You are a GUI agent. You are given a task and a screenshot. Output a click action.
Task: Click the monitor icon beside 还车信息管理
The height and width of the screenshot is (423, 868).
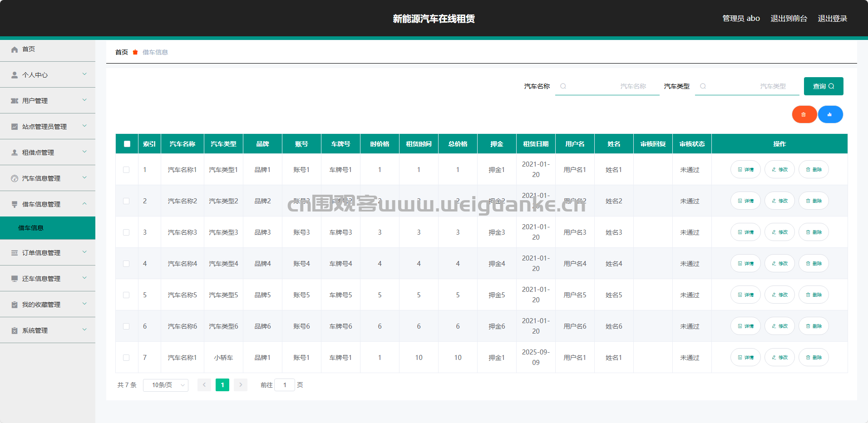(15, 279)
